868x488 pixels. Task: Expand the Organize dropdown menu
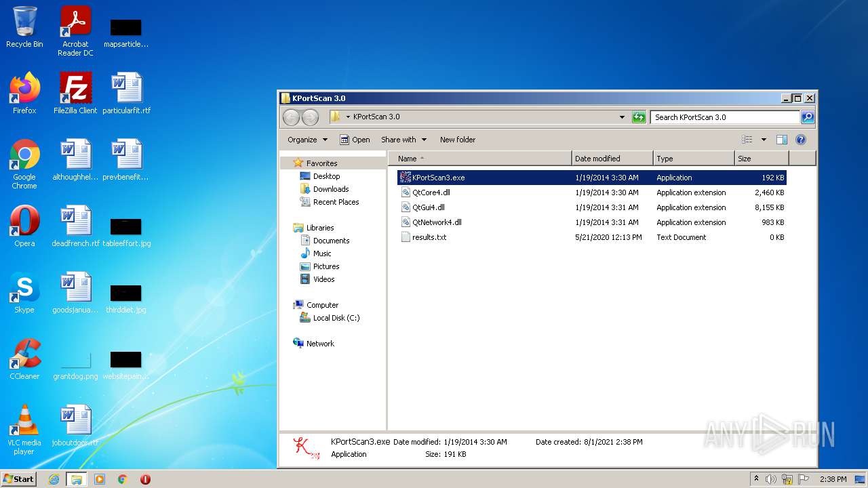(x=307, y=140)
